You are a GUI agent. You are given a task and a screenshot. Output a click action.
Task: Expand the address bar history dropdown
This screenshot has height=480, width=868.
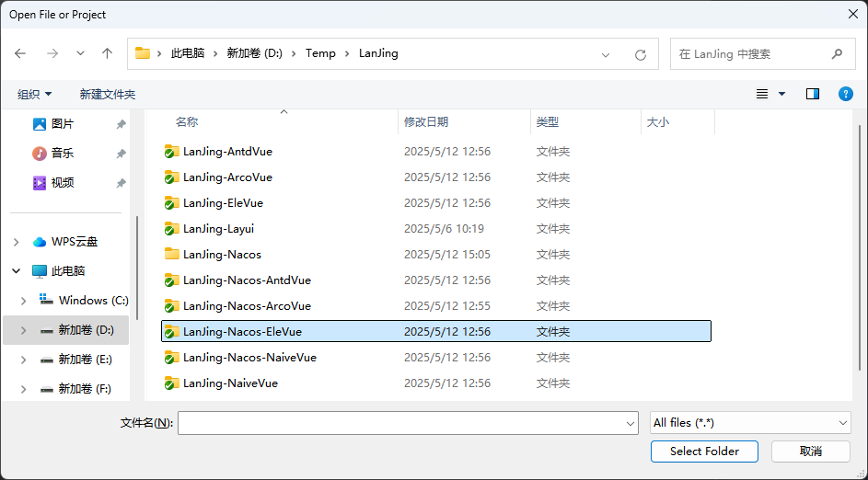coord(606,54)
